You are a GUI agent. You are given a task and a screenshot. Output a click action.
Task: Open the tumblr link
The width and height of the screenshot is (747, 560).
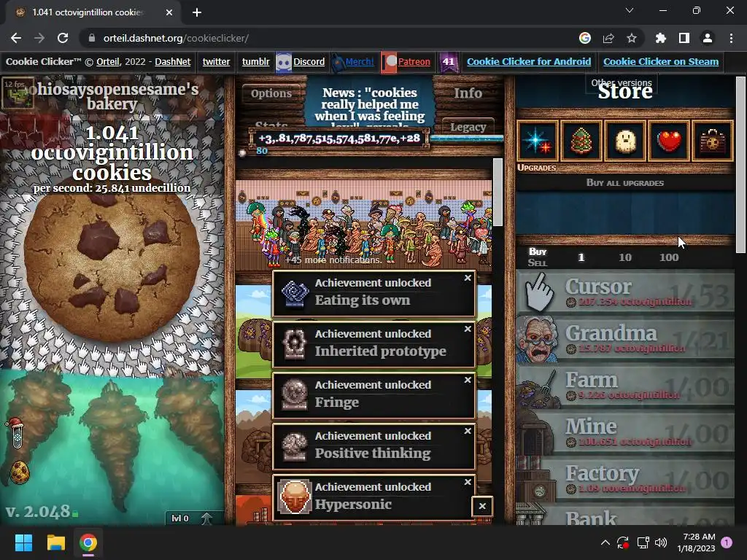pos(255,61)
